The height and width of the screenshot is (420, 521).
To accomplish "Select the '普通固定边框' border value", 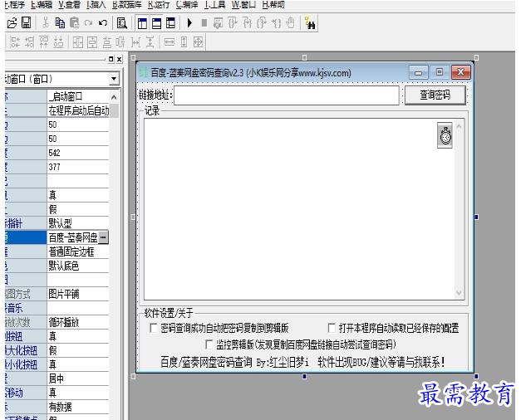I will pyautogui.click(x=78, y=252).
